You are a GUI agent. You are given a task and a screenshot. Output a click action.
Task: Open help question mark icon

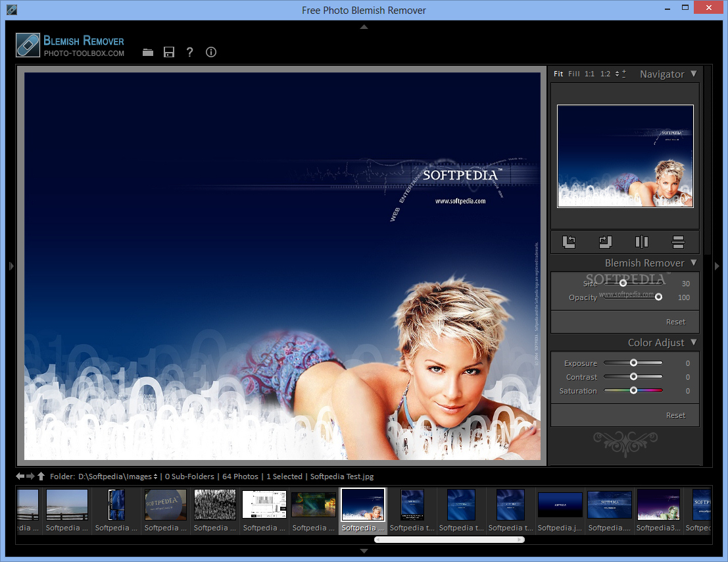(x=189, y=52)
